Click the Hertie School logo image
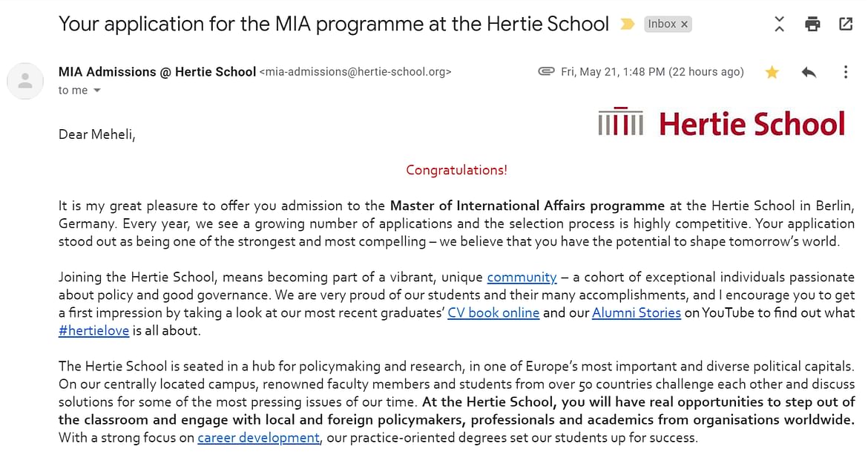This screenshot has height=455, width=868. click(x=722, y=122)
